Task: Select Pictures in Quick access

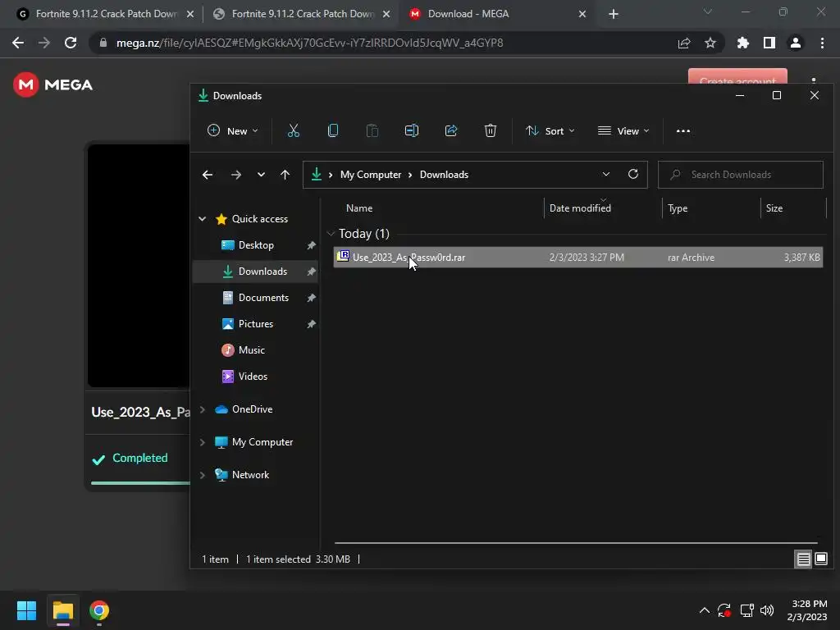Action: (x=256, y=323)
